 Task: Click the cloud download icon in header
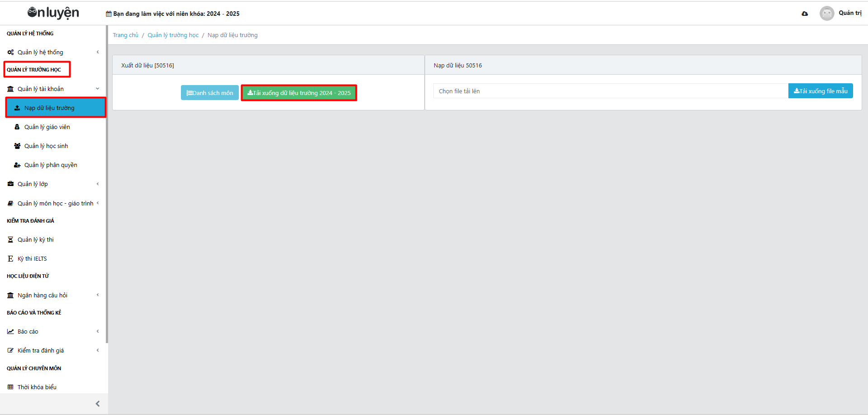pos(805,14)
